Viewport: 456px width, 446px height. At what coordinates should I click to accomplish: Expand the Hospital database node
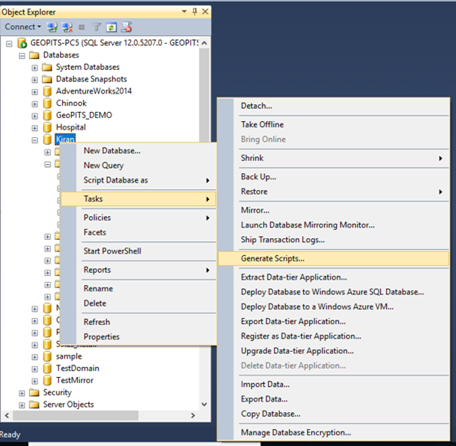click(35, 128)
